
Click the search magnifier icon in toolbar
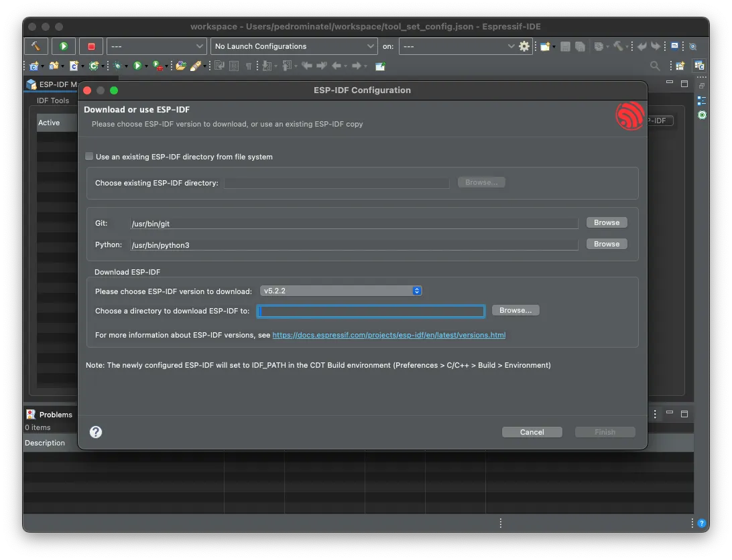(x=655, y=66)
